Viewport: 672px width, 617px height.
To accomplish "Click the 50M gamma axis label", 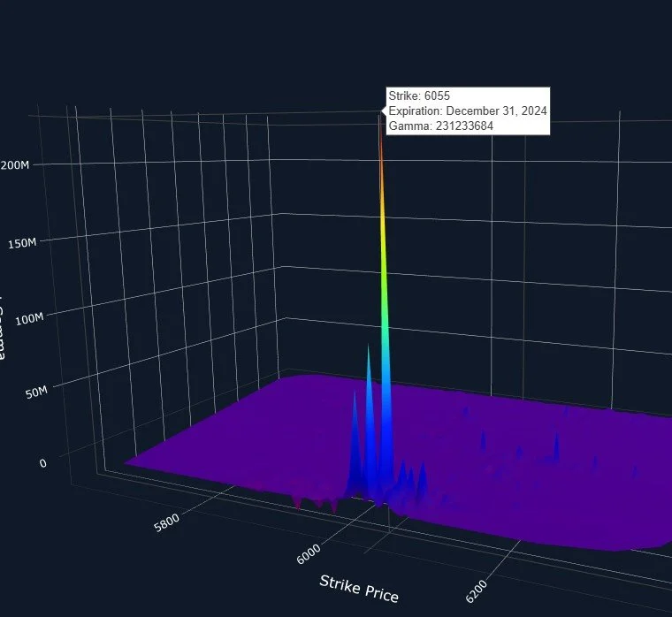I will click(36, 392).
